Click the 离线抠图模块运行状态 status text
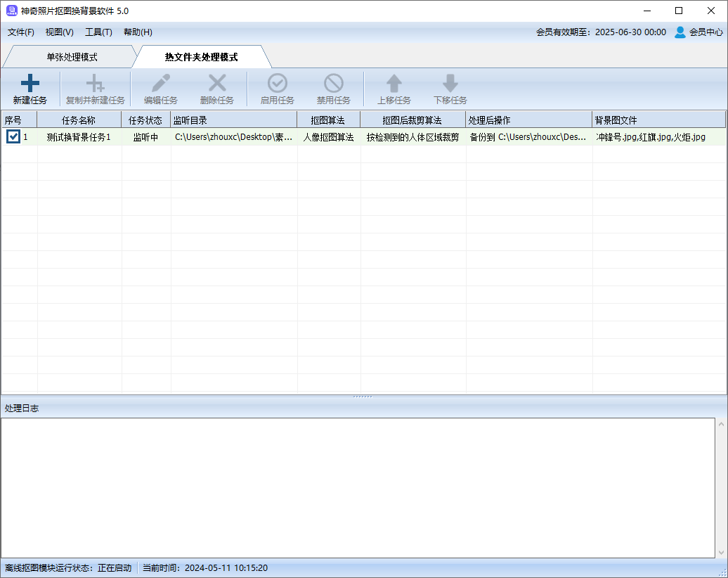This screenshot has width=728, height=578. [x=68, y=567]
